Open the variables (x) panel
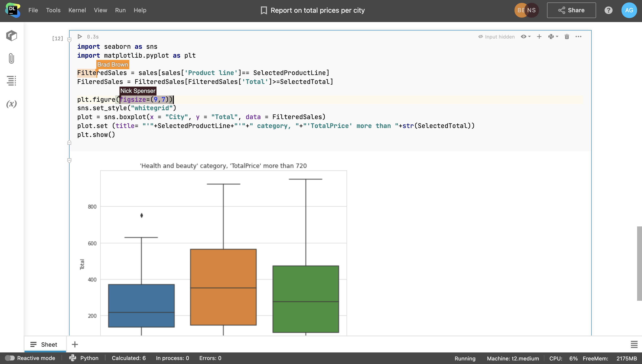The height and width of the screenshot is (364, 642). (12, 104)
